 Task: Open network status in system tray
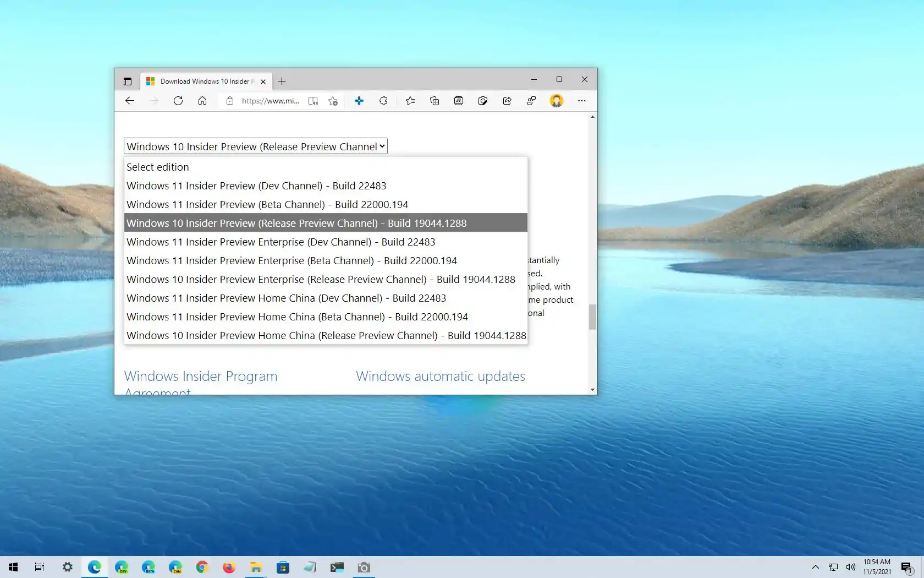[833, 567]
